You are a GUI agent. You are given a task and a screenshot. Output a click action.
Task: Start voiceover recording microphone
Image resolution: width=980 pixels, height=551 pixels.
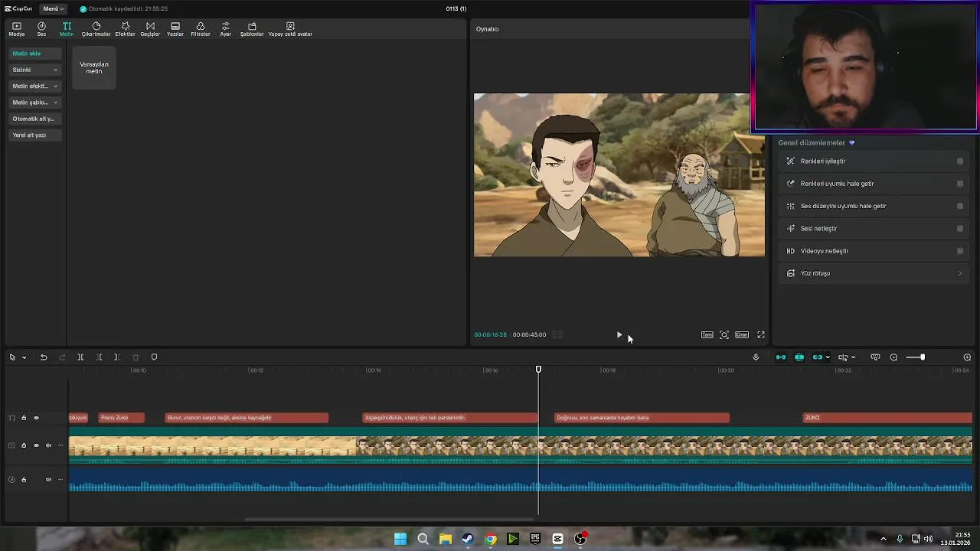[756, 357]
